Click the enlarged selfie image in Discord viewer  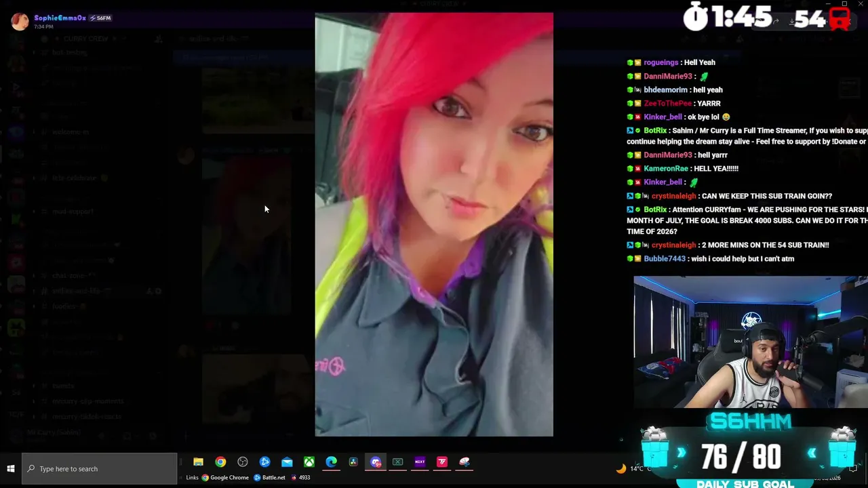pos(434,224)
